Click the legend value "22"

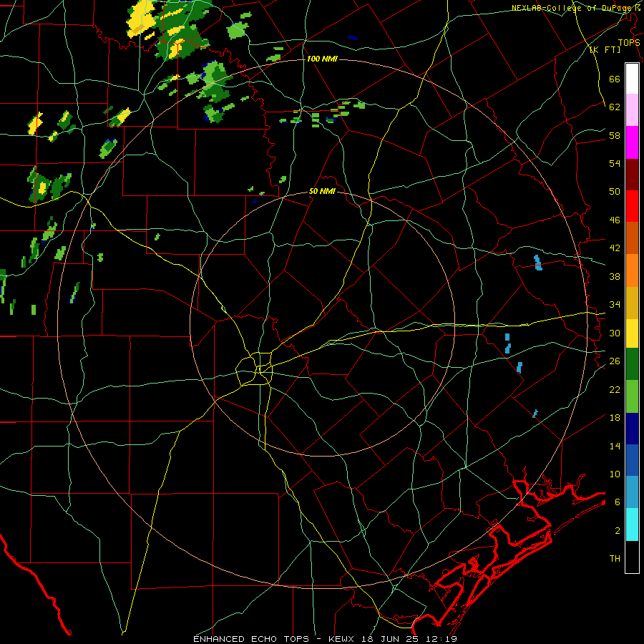point(615,389)
